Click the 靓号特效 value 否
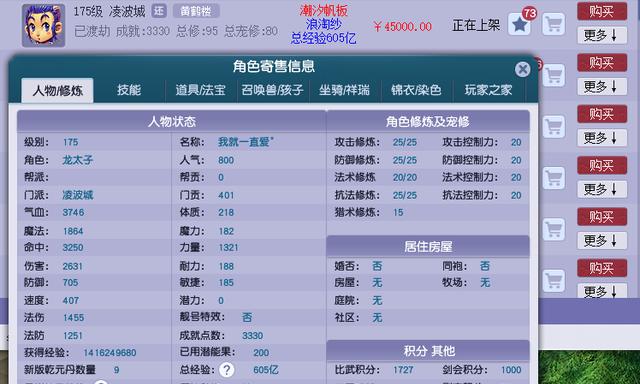 [x=247, y=317]
